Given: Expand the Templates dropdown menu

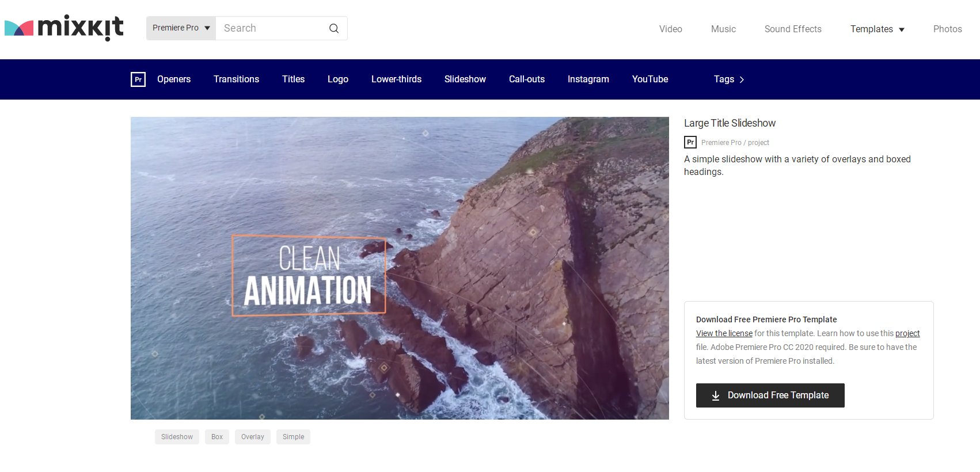Looking at the screenshot, I should click(x=877, y=29).
